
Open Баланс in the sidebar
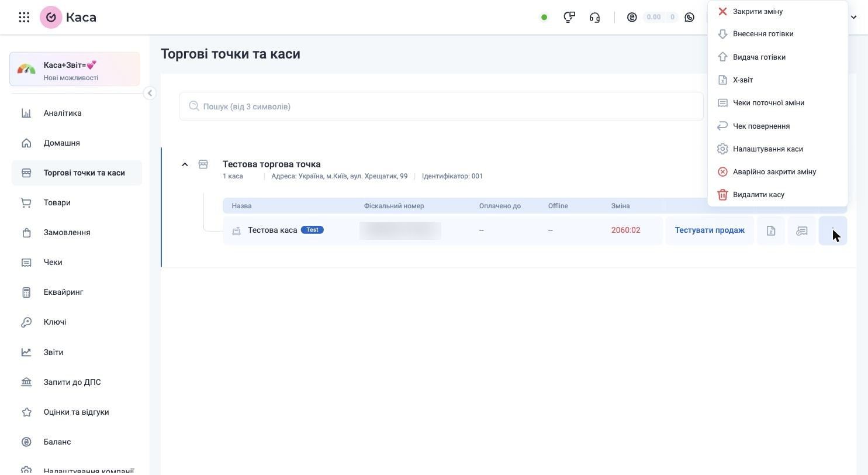77,442
